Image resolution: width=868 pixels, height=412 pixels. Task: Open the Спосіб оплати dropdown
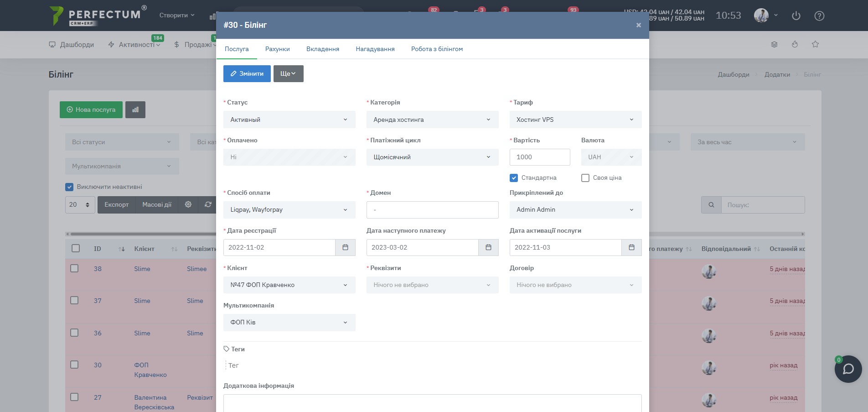pos(289,209)
